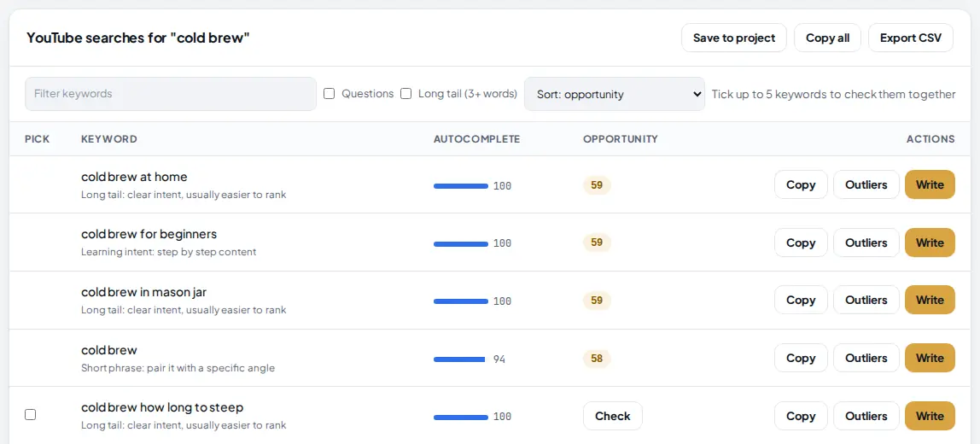The width and height of the screenshot is (980, 444).
Task: View Outliers for cold brew in mason jar
Action: pyautogui.click(x=866, y=301)
